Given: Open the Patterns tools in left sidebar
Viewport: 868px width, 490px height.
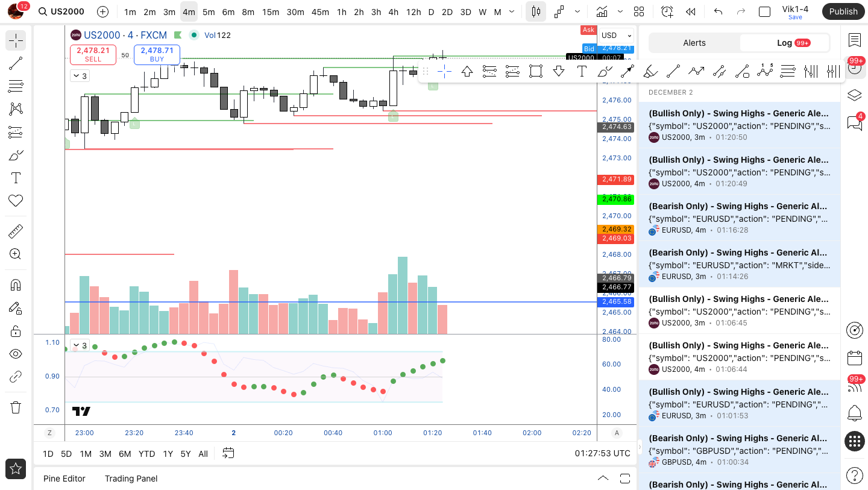Looking at the screenshot, I should (x=16, y=109).
